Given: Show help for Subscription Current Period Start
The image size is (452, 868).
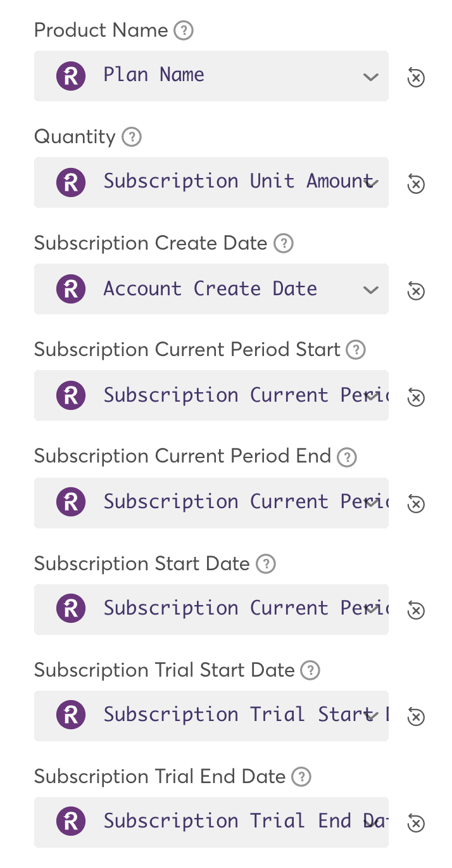Looking at the screenshot, I should [356, 350].
